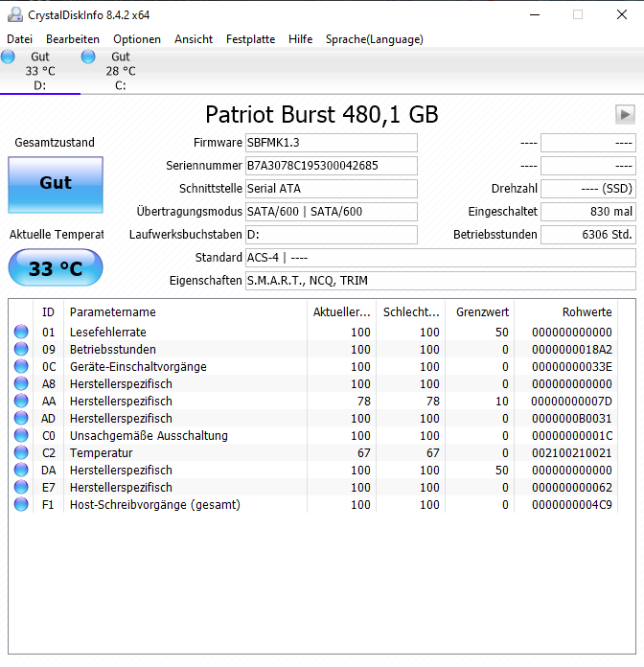Click the Patriot Burst 480,1 GB title
This screenshot has height=667, width=644.
tap(322, 114)
